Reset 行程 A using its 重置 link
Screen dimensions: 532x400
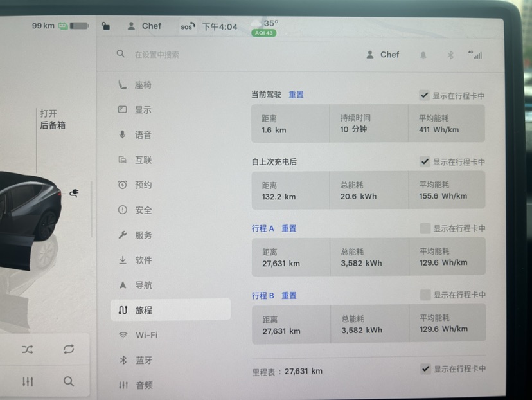click(288, 228)
